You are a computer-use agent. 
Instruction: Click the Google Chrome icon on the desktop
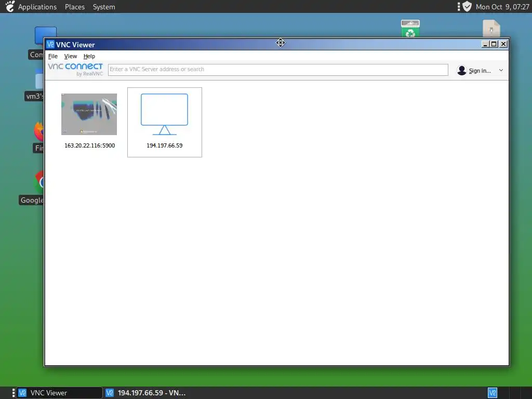39,182
